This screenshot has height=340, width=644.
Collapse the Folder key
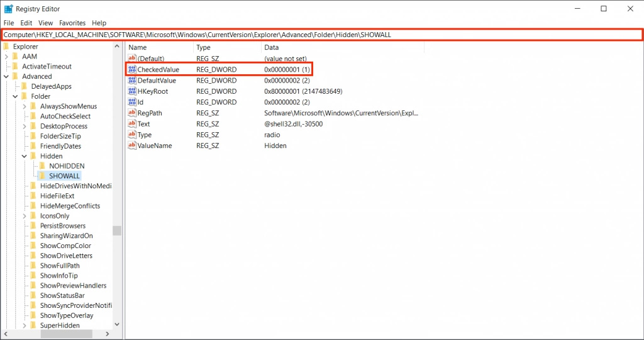15,96
